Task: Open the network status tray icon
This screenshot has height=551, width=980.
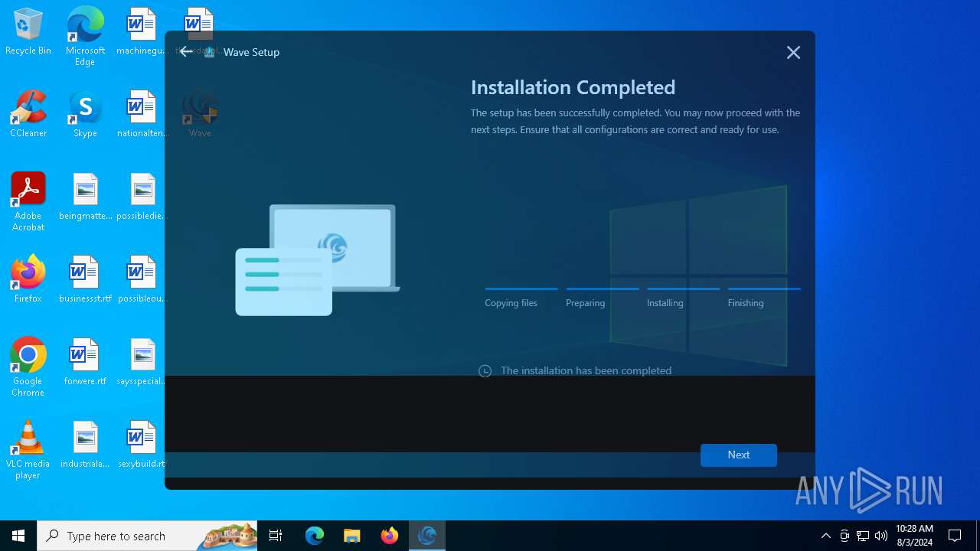Action: tap(863, 536)
